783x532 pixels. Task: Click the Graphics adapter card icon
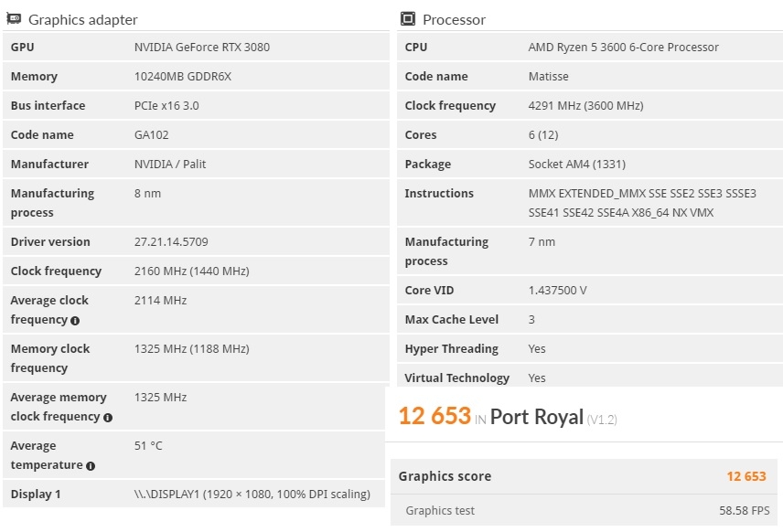pos(14,19)
